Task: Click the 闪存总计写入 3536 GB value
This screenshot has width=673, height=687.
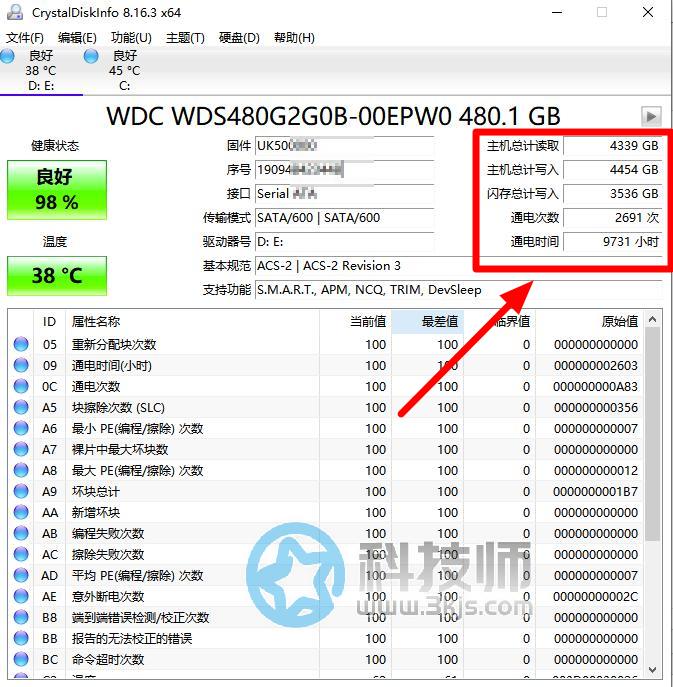Action: click(x=612, y=194)
